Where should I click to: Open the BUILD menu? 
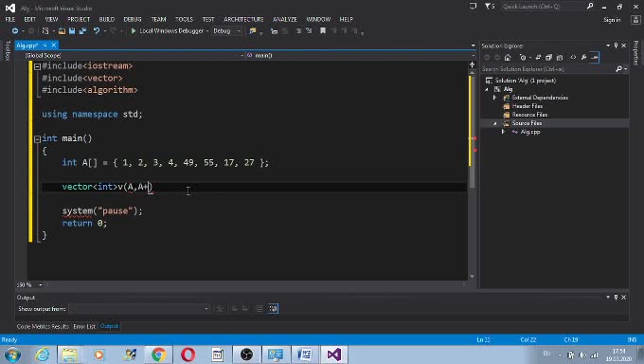click(107, 19)
